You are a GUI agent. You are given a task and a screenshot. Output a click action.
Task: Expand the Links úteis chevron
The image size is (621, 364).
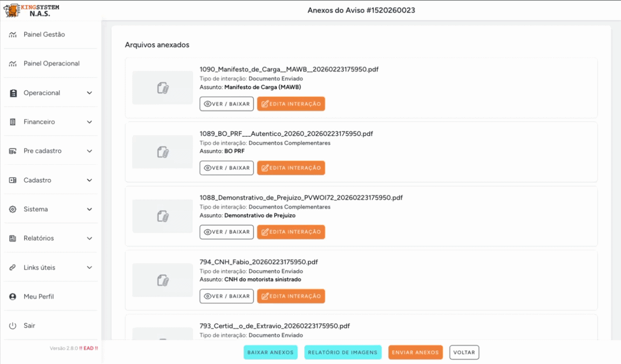pyautogui.click(x=89, y=268)
